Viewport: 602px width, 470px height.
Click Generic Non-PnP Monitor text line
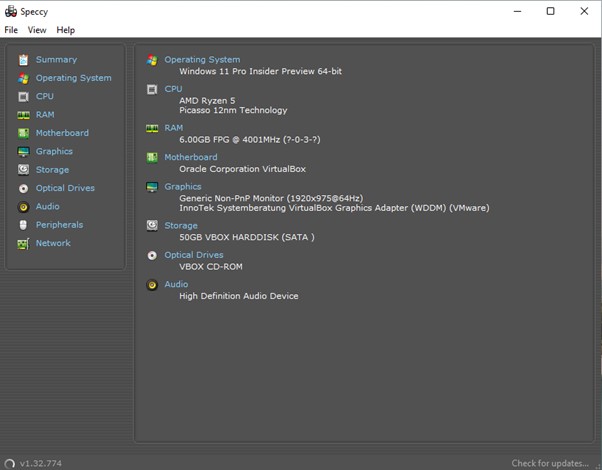(x=271, y=199)
